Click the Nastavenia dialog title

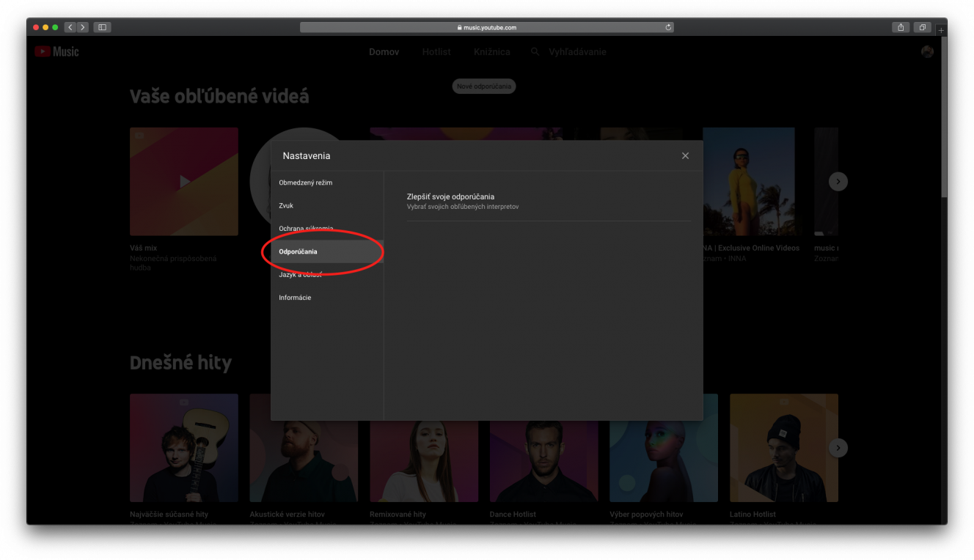(x=307, y=156)
